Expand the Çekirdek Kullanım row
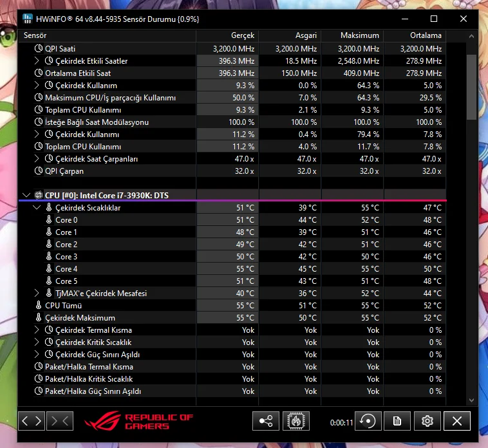 [x=37, y=85]
